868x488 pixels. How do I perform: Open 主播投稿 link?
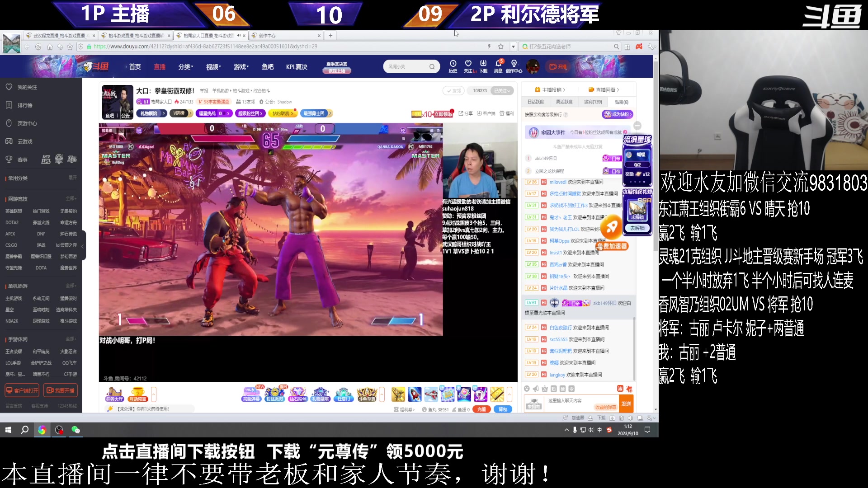tap(550, 89)
